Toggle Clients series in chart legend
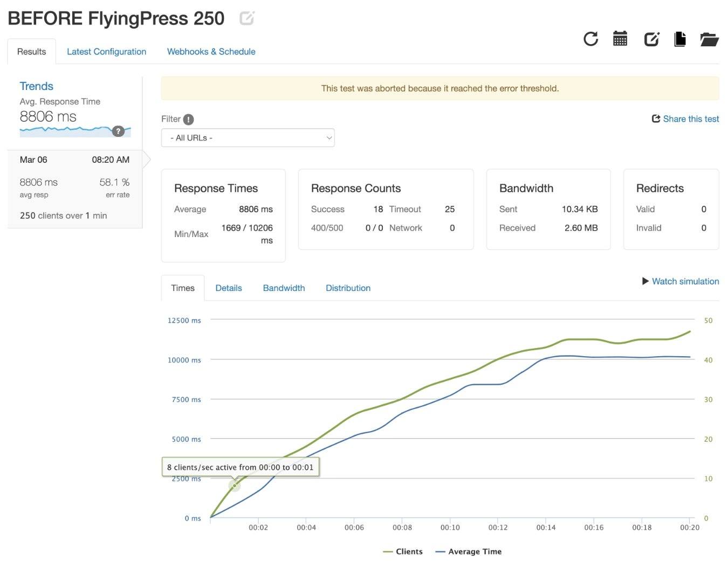This screenshot has width=728, height=562. pyautogui.click(x=403, y=551)
